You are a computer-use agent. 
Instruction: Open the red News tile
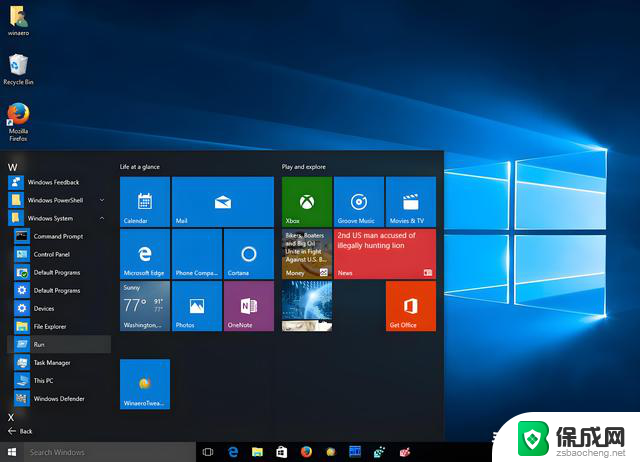tap(385, 254)
